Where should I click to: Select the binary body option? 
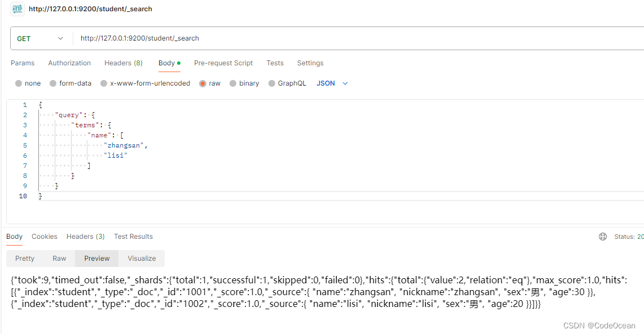244,83
